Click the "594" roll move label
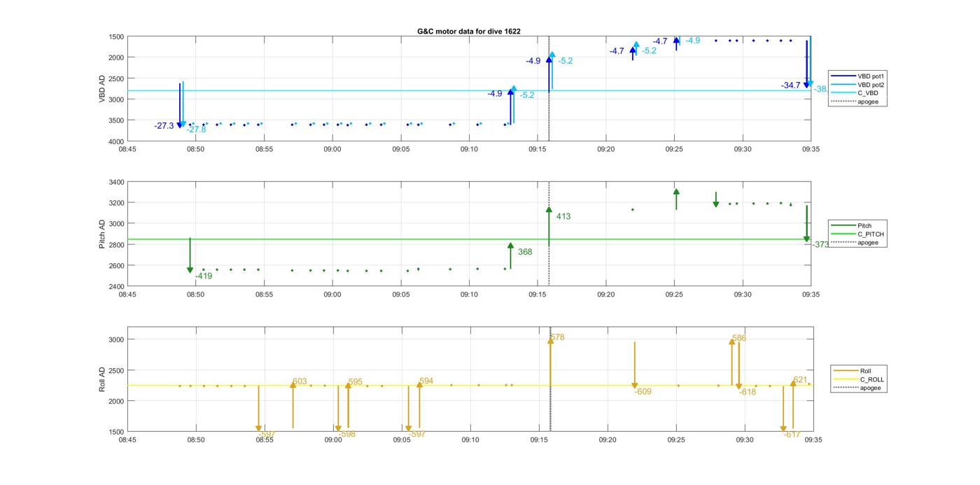This screenshot has height=485, width=980. click(426, 381)
